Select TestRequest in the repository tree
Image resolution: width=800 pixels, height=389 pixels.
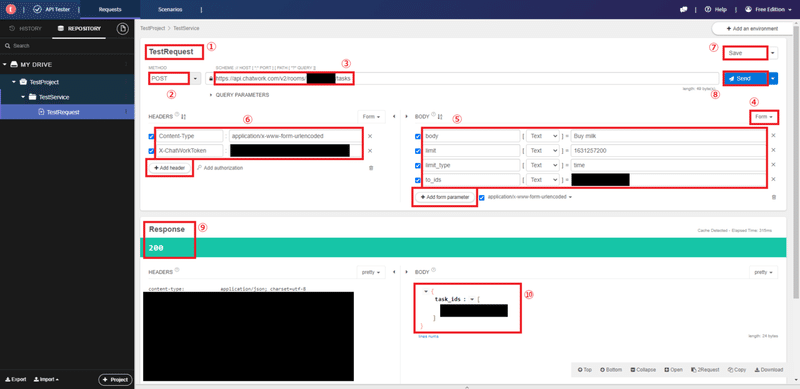[x=63, y=112]
